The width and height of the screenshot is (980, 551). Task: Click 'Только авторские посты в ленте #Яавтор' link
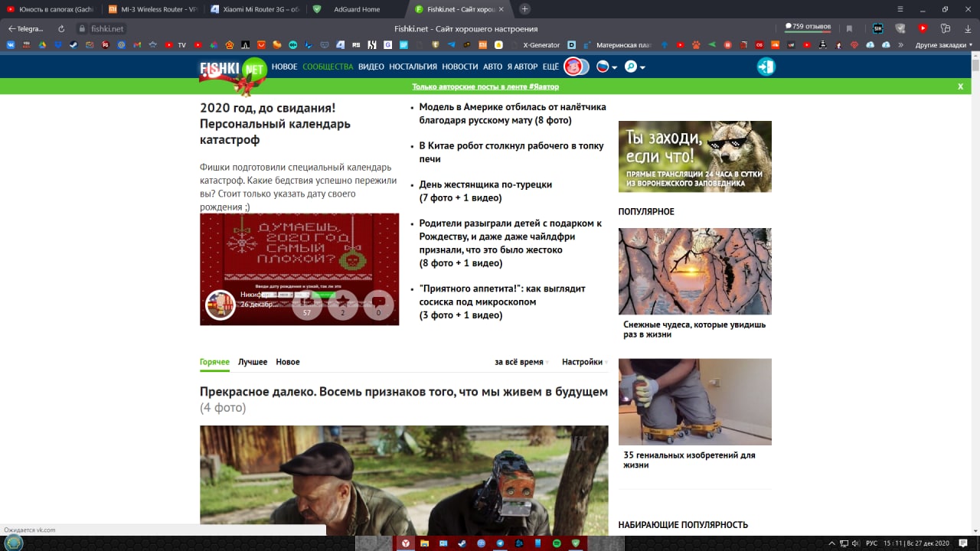(485, 86)
